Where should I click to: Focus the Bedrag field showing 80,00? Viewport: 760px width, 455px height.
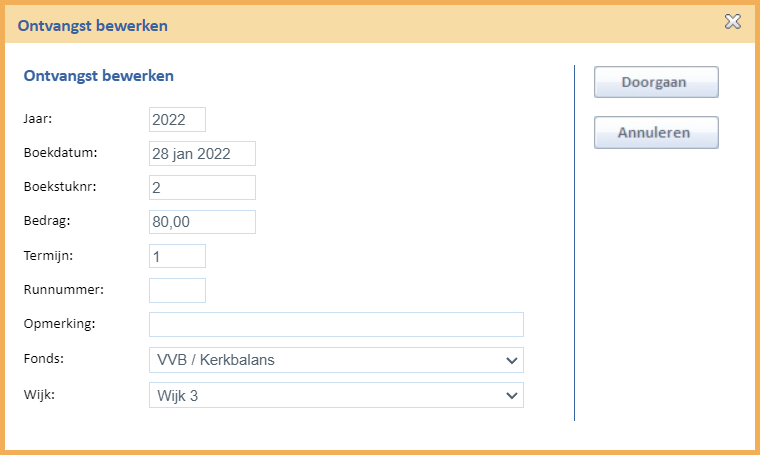pos(202,222)
